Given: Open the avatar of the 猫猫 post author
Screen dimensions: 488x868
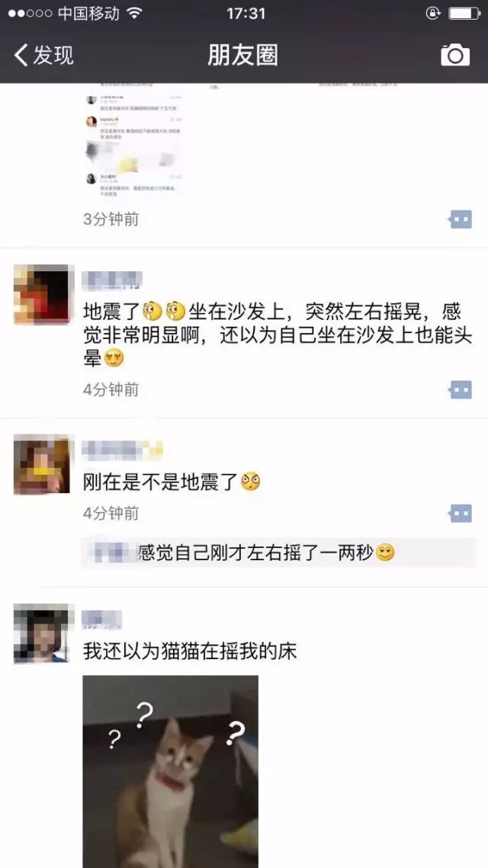Looking at the screenshot, I should 43,633.
